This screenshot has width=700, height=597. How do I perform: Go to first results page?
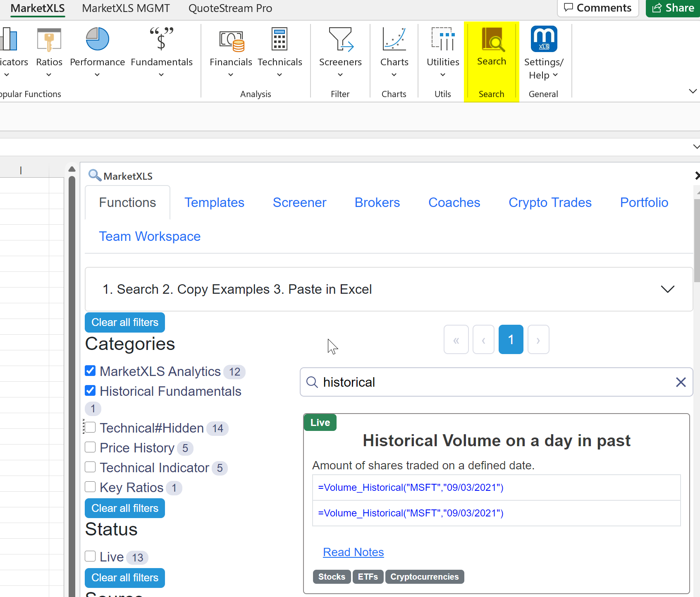tap(456, 340)
